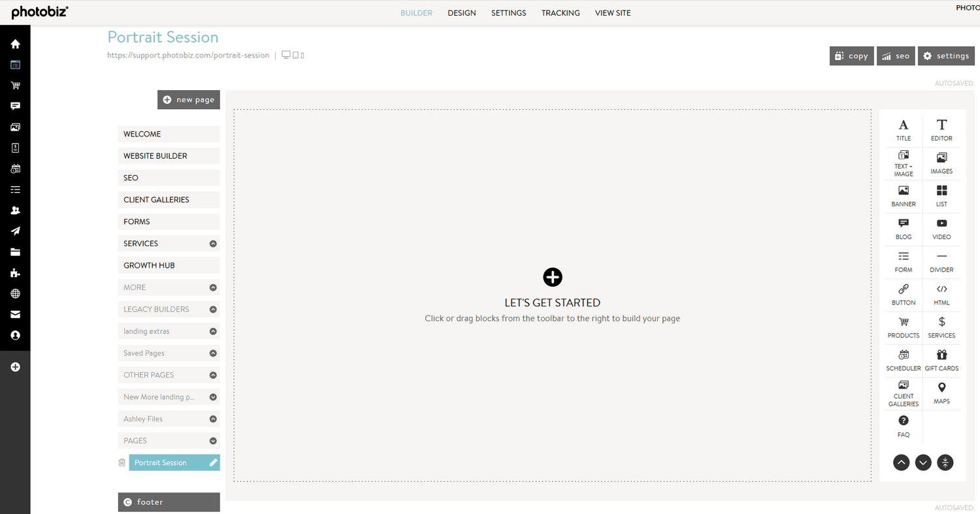The width and height of the screenshot is (980, 514).
Task: Add an Images block from the toolbar
Action: 941,163
